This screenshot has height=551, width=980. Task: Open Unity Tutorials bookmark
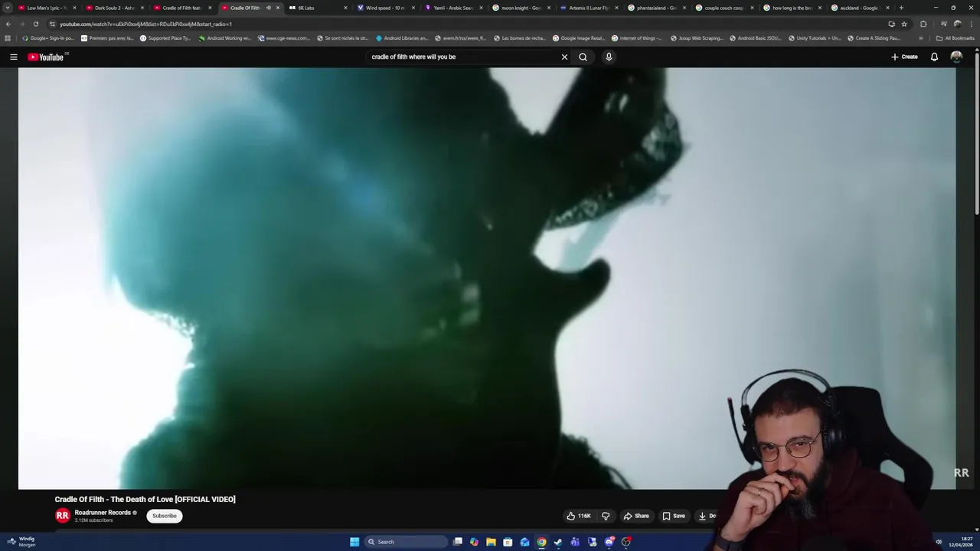(815, 37)
